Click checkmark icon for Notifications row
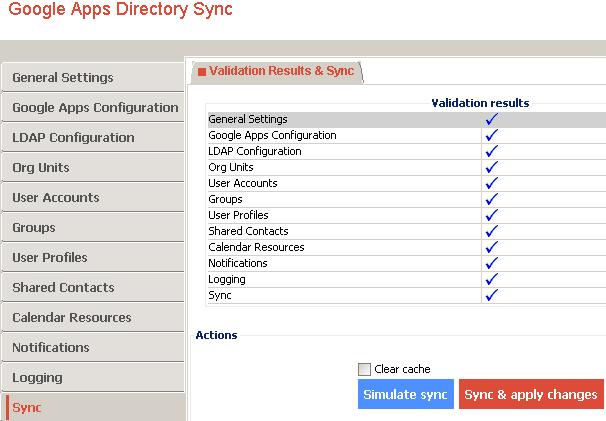This screenshot has width=606, height=421. coord(492,263)
